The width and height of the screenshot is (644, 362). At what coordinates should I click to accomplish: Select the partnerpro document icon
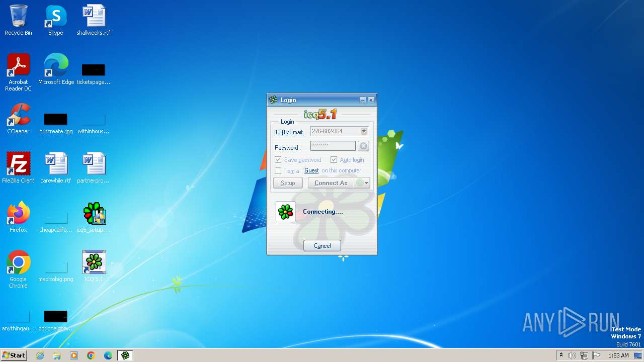(x=94, y=168)
